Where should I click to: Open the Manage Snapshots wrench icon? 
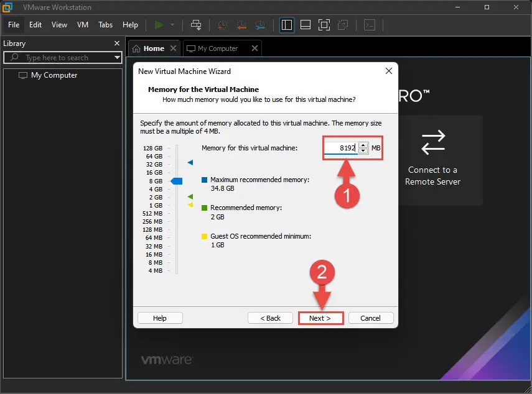(260, 25)
